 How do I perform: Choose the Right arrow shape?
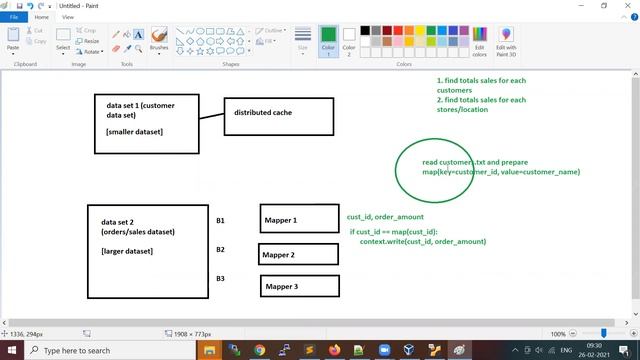click(220, 41)
